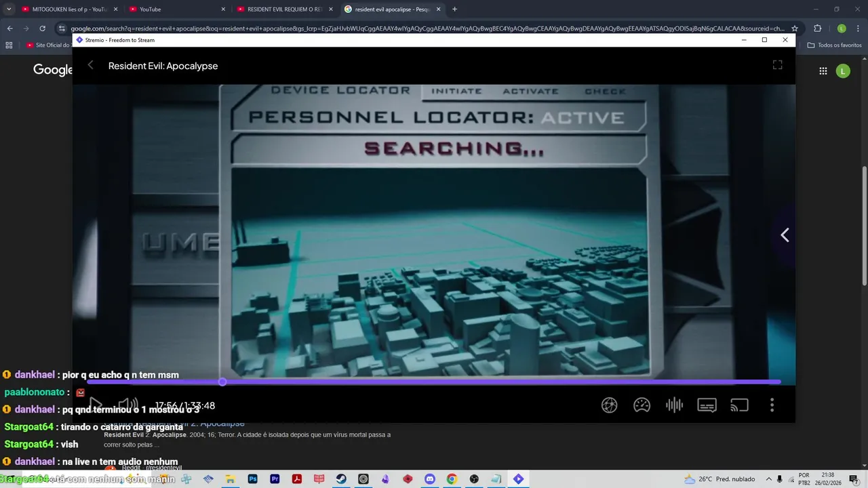Open Chrome three-dot menu
The image size is (868, 488).
click(x=858, y=28)
